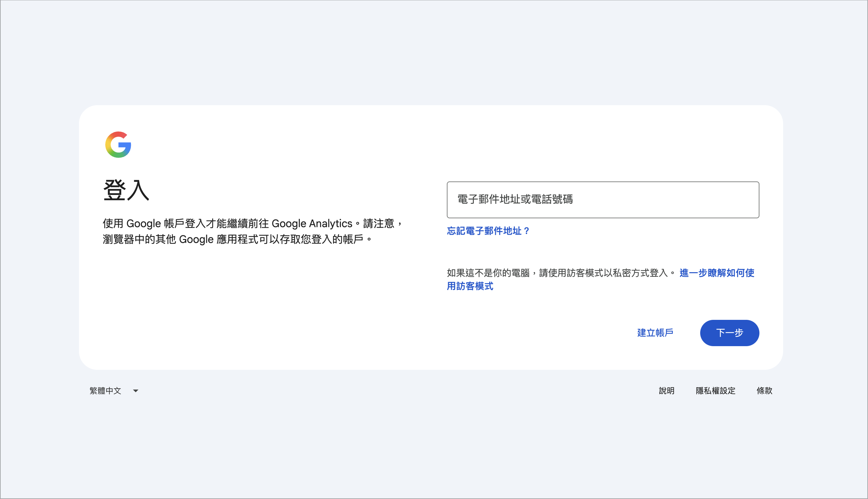The image size is (868, 499).
Task: Focus the 電子郵件地址或電話號碼 input field
Action: tap(602, 200)
